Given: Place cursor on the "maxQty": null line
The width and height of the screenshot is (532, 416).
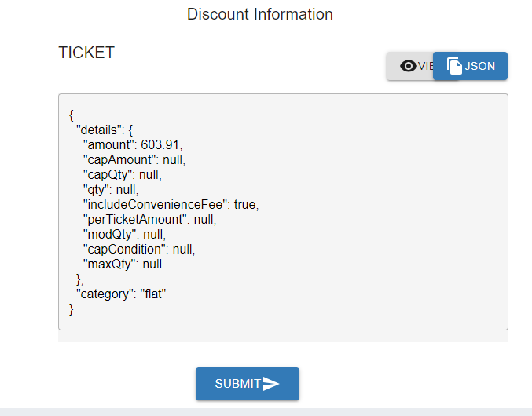Looking at the screenshot, I should click(123, 264).
